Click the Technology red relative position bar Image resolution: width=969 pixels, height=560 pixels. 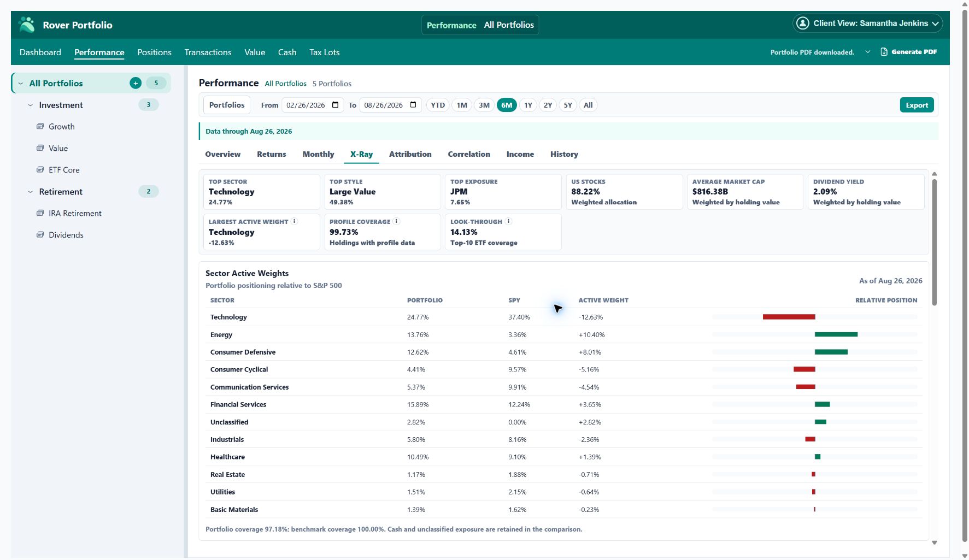click(789, 317)
